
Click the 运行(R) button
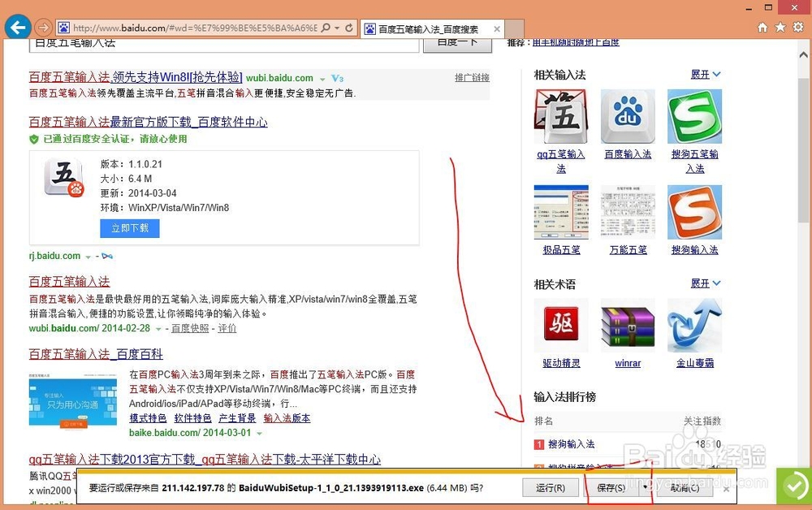point(551,488)
